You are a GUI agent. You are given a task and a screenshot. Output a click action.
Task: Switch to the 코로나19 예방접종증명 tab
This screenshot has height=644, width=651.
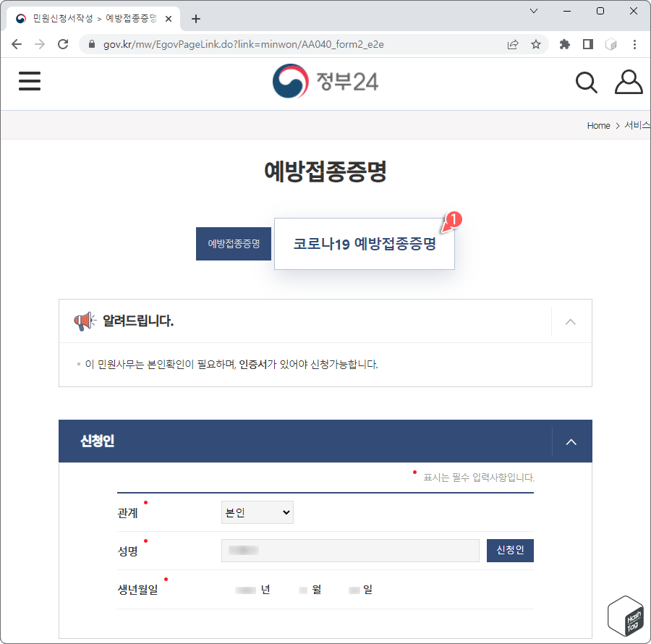(364, 244)
